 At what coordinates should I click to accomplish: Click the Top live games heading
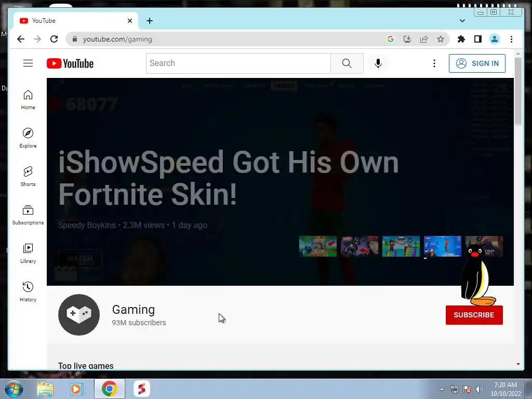pyautogui.click(x=86, y=365)
